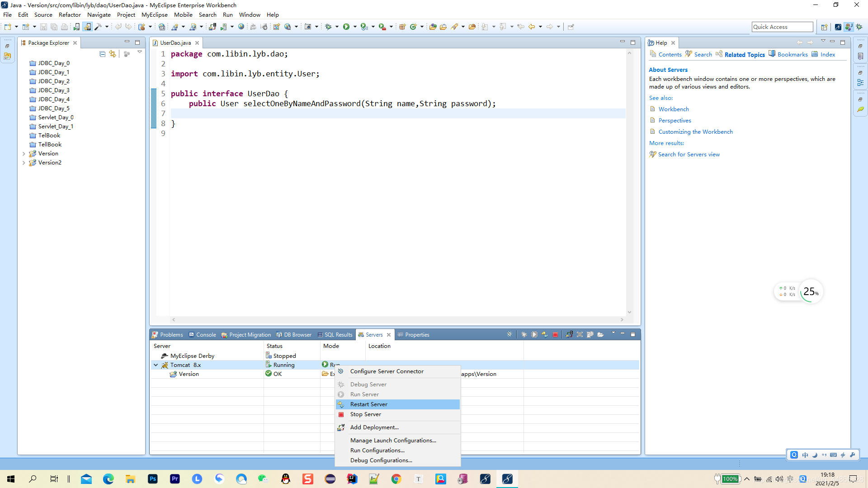Expand Tomcat 8.x server node
This screenshot has width=868, height=488.
coord(156,365)
